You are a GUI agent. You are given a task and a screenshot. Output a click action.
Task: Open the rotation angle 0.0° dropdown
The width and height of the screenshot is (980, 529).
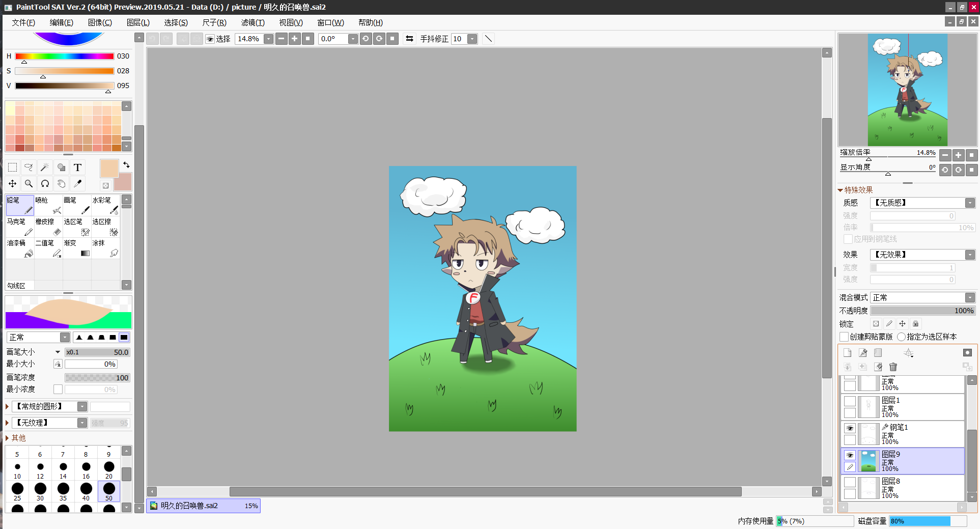coord(353,39)
